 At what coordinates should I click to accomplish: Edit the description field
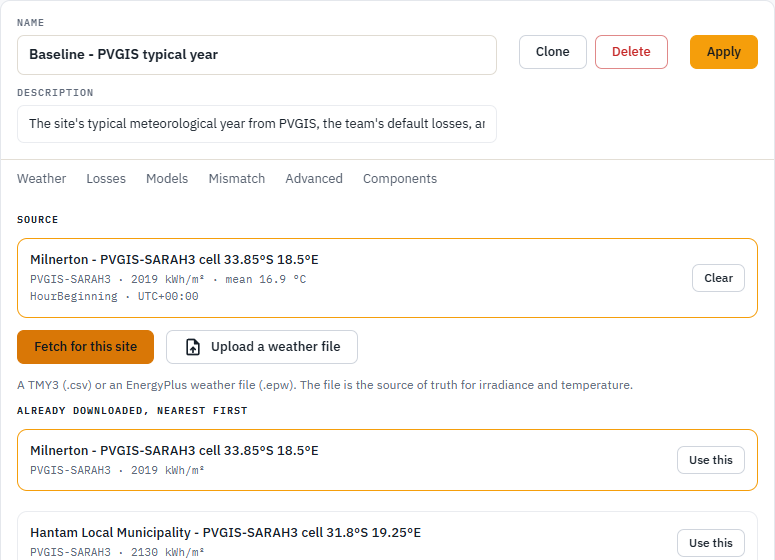257,124
